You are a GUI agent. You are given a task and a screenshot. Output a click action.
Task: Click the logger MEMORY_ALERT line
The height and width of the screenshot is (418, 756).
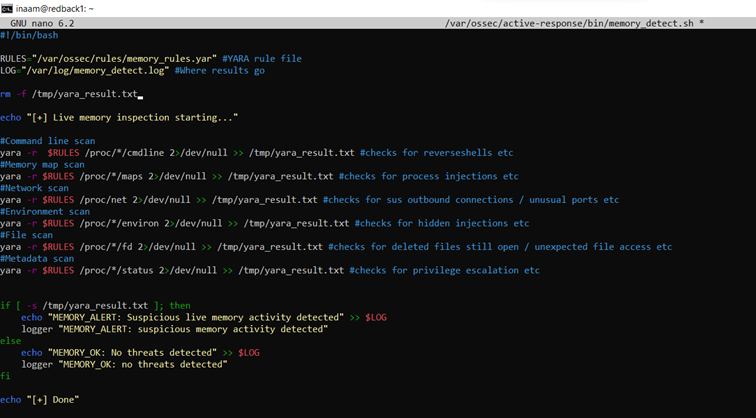[175, 330]
